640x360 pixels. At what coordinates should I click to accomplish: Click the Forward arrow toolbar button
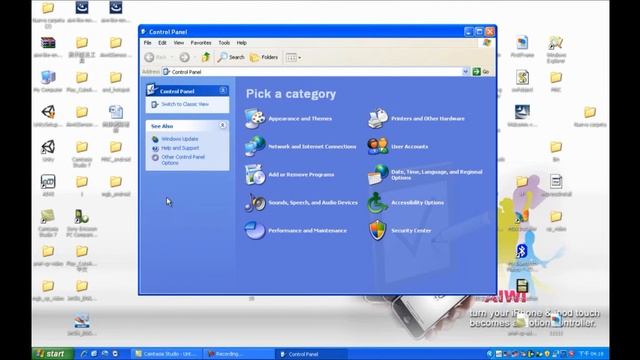184,58
